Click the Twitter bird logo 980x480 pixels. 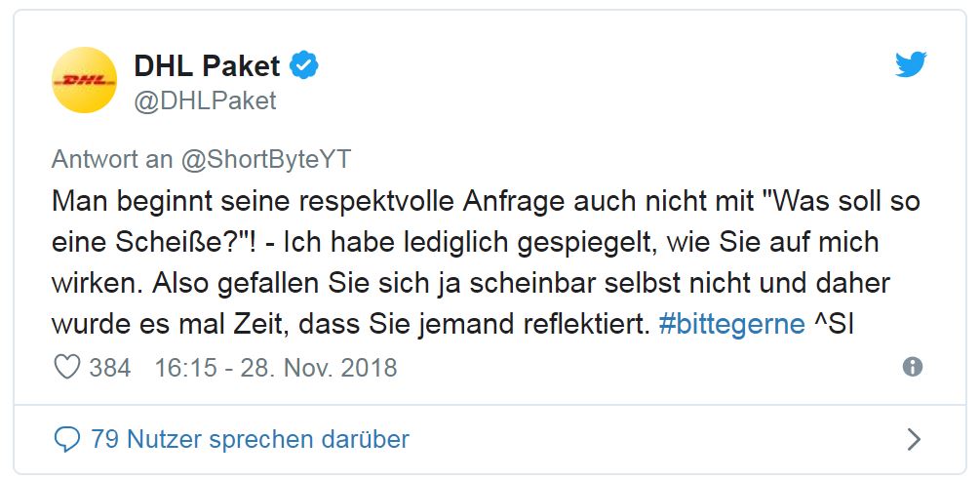911,65
